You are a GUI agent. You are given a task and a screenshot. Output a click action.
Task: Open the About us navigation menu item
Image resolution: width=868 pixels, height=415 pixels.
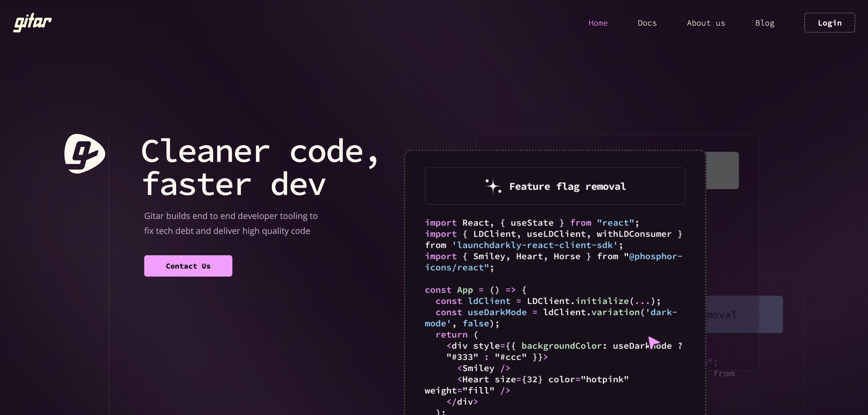(x=706, y=22)
